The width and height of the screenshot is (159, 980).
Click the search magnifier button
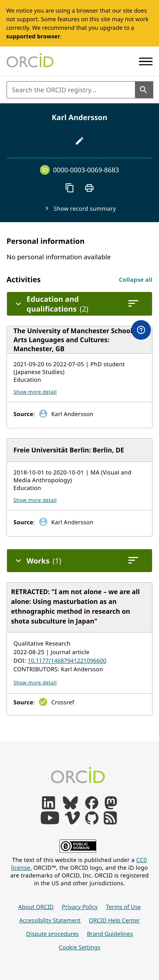(144, 90)
